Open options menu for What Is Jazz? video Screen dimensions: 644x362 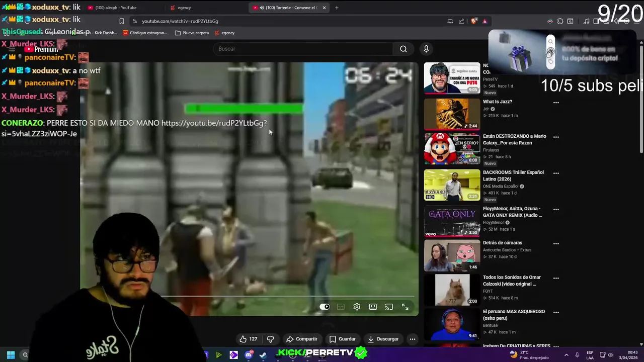(556, 103)
